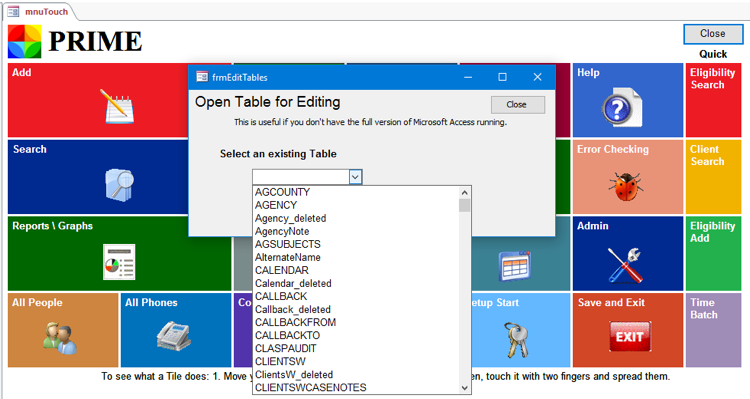Open the Time Batch quick tile
The height and width of the screenshot is (399, 750).
(713, 330)
